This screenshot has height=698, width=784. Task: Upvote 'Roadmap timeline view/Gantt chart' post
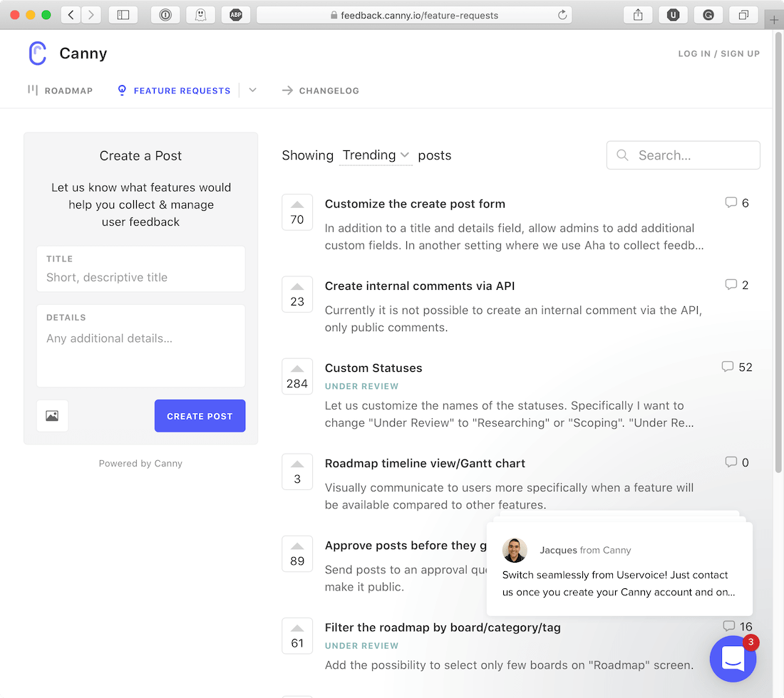click(x=297, y=472)
